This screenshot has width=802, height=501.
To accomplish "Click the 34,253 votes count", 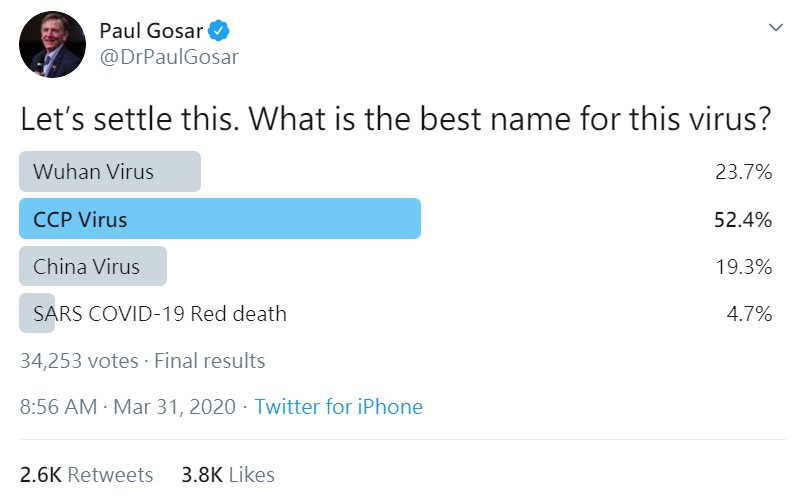I will point(79,361).
